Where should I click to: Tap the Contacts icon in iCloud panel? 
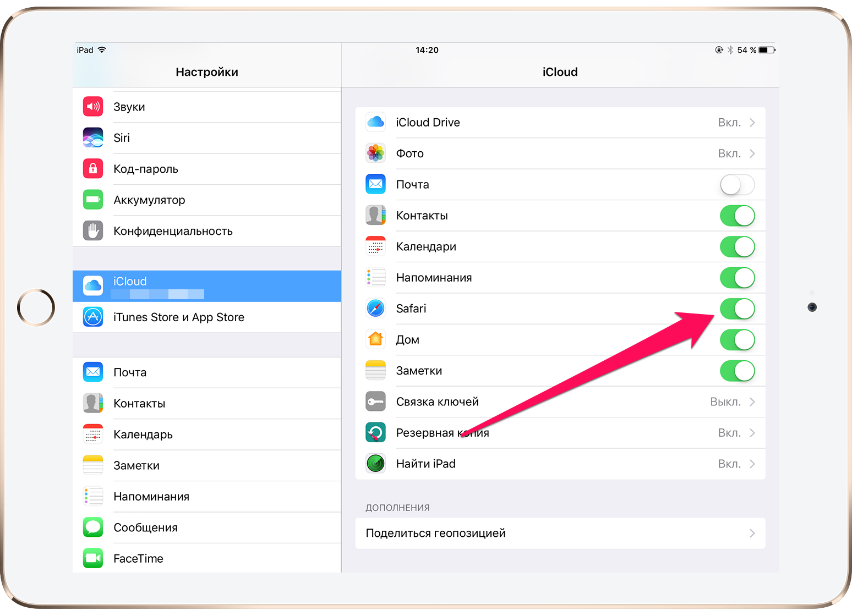coord(376,215)
